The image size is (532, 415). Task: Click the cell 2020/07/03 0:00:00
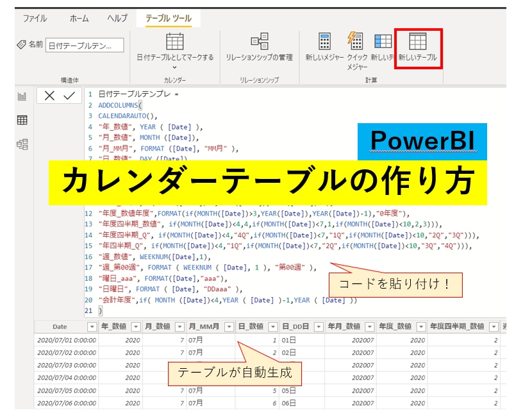pos(67,365)
